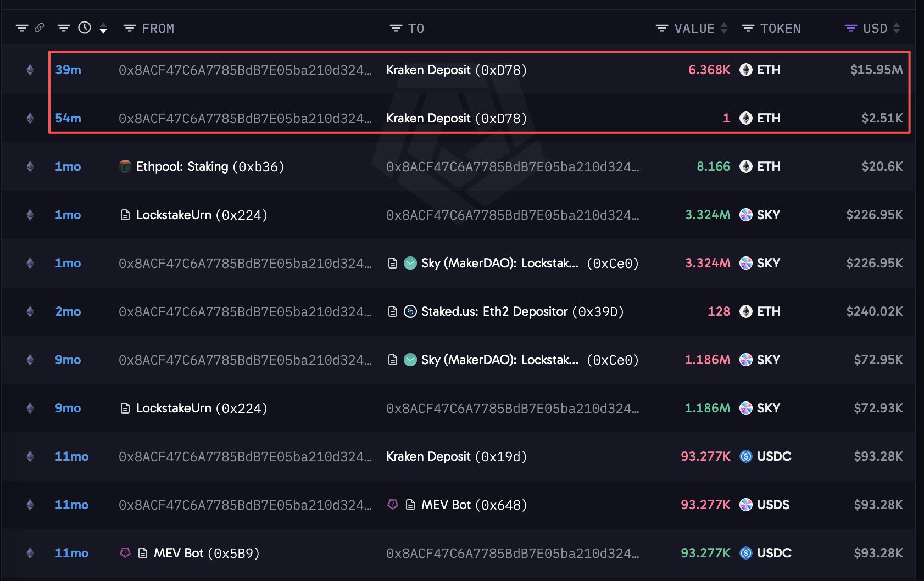Click MEV Bot (0x648) purple badge icon

(392, 504)
